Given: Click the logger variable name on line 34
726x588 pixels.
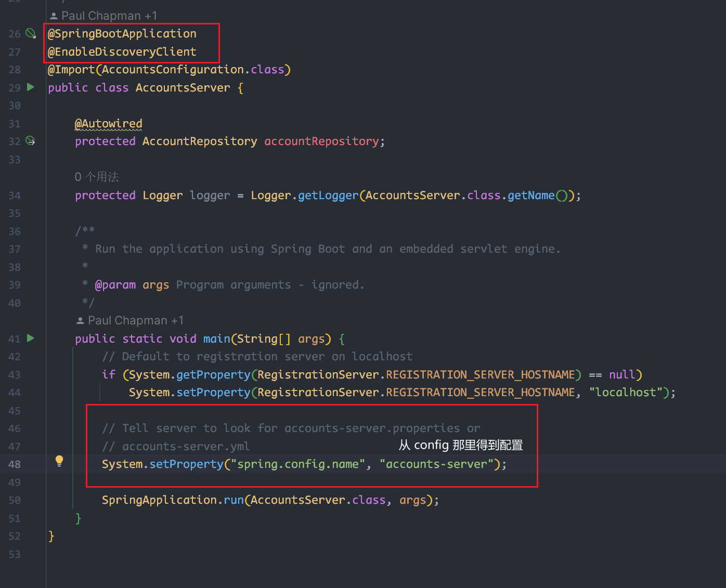Looking at the screenshot, I should [210, 195].
